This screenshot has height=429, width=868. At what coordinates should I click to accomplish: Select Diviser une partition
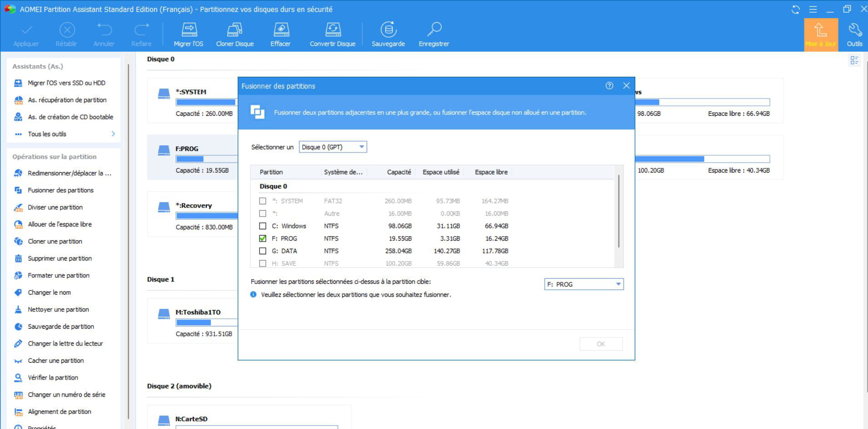pos(55,207)
